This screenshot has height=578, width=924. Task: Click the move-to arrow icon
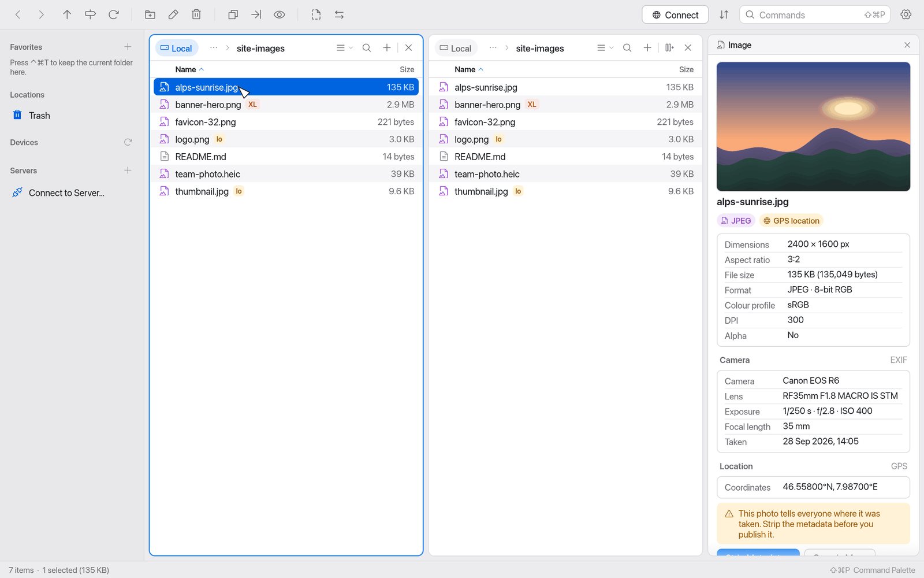click(256, 14)
